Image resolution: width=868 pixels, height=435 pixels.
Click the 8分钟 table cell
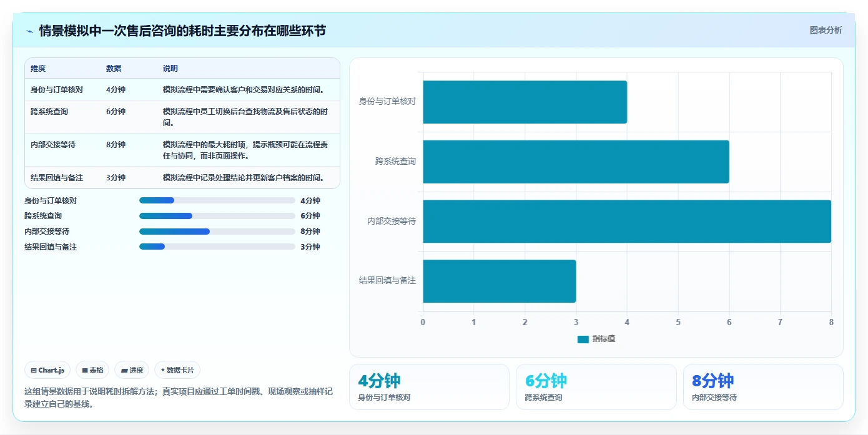pyautogui.click(x=116, y=145)
